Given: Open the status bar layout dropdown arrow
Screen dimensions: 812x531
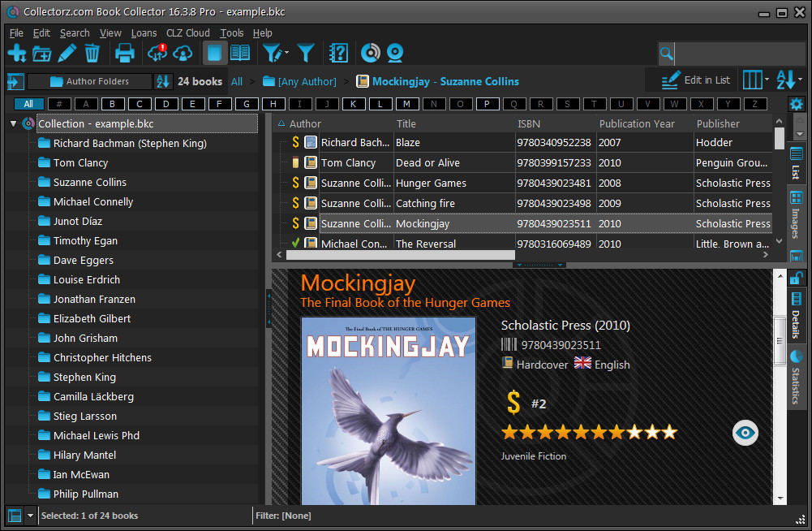Looking at the screenshot, I should [x=30, y=516].
